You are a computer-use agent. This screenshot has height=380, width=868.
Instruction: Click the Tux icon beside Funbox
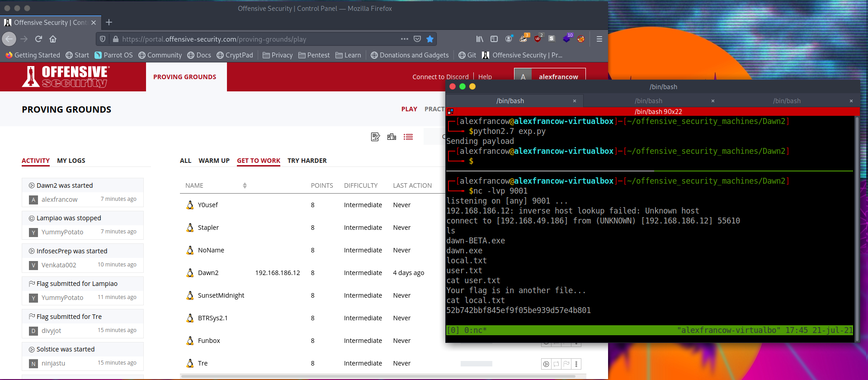pos(190,341)
